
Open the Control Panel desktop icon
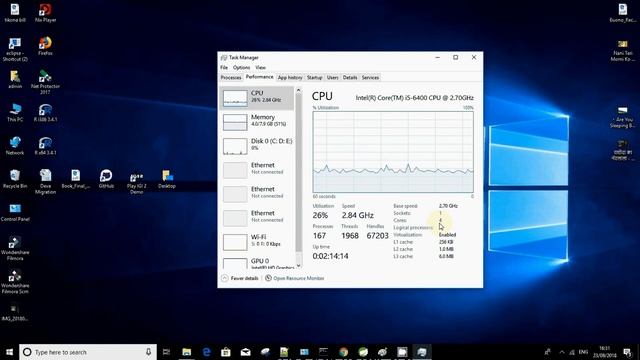[x=15, y=212]
